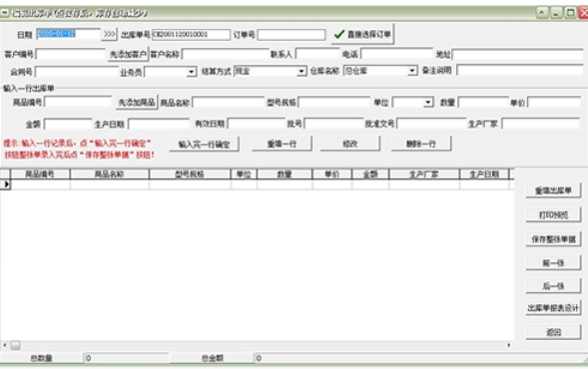Click the 型号规格 column header in grid
The width and height of the screenshot is (588, 369).
pos(190,175)
